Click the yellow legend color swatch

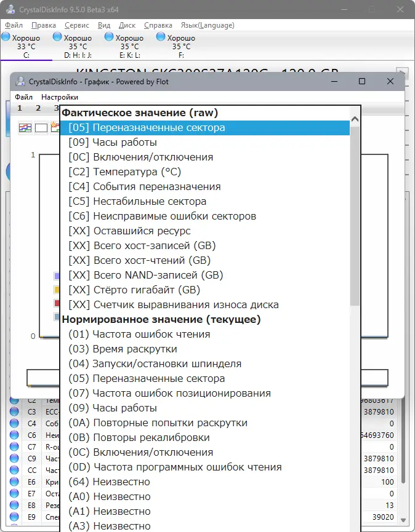click(x=57, y=290)
